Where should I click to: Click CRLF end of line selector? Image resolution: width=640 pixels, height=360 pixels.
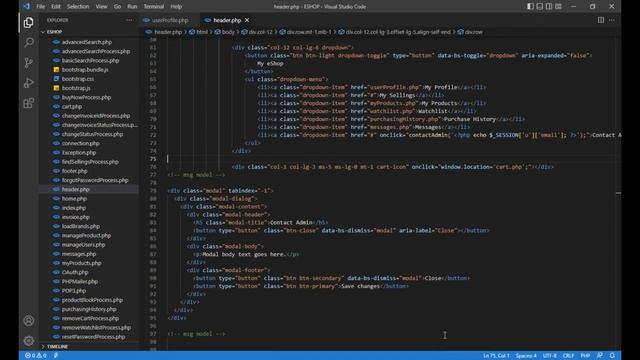click(x=568, y=356)
